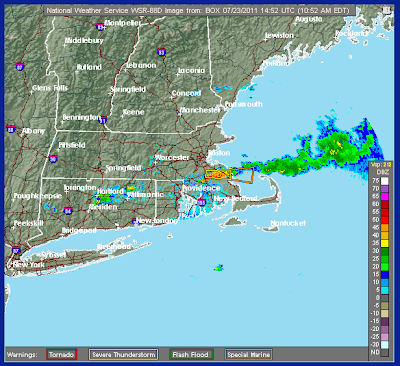Click the I-95 shield at New London
Screen dimensions: 400x366
[x=134, y=221]
